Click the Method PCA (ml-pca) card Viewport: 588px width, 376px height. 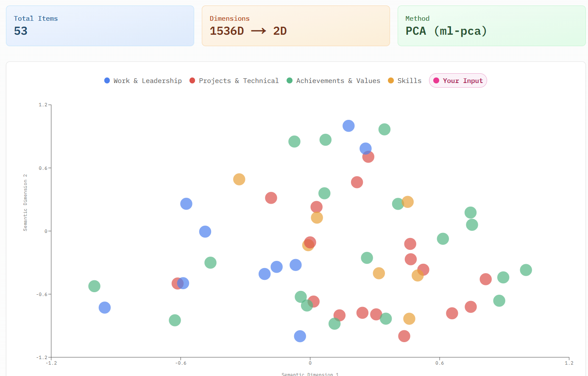[x=492, y=26]
